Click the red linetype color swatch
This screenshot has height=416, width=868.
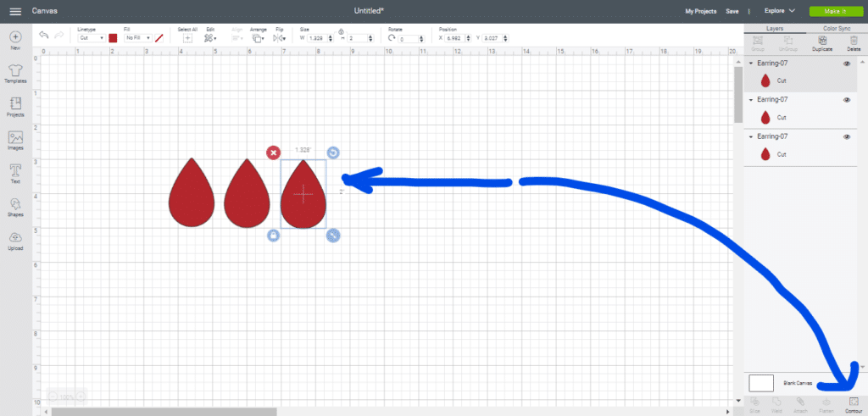[113, 38]
